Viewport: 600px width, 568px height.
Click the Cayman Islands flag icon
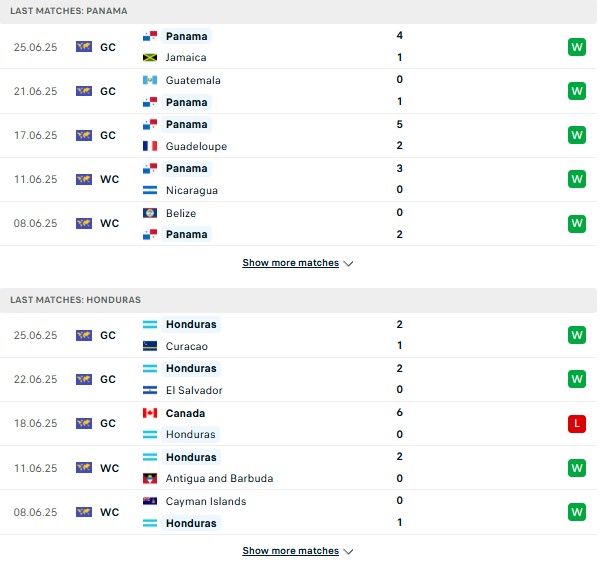pos(150,501)
